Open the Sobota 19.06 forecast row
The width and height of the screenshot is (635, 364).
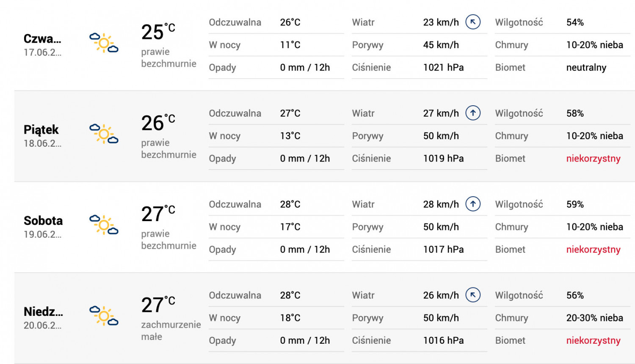[325, 227]
